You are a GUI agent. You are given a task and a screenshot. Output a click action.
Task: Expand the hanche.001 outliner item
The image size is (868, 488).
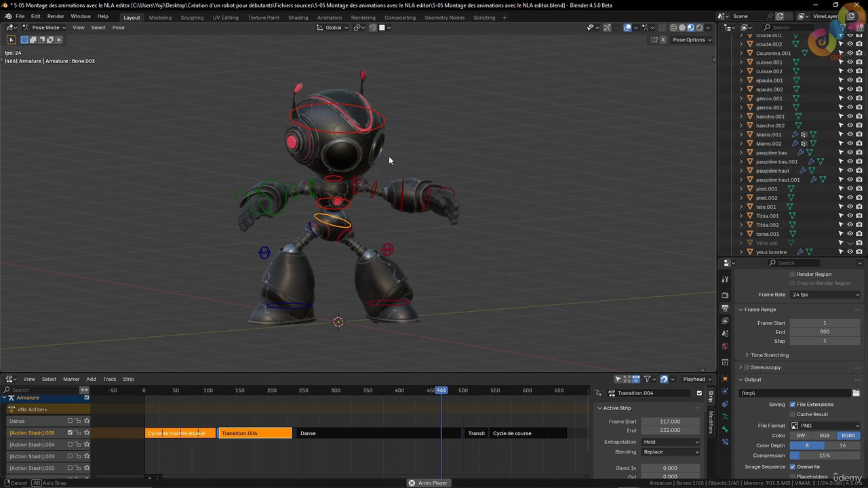741,117
